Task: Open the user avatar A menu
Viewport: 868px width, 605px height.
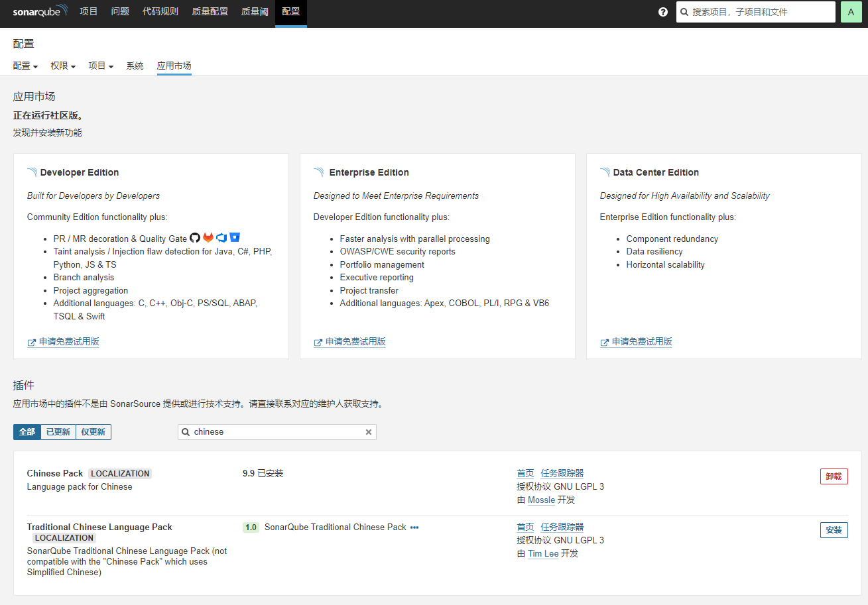Action: 851,12
